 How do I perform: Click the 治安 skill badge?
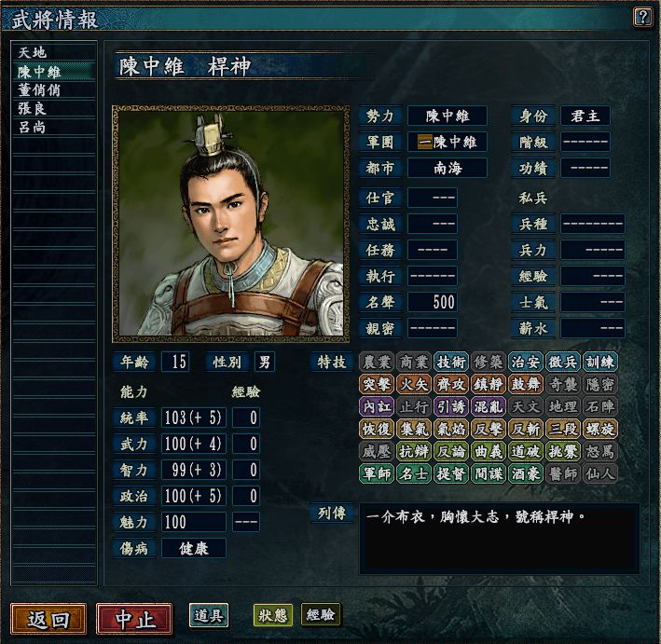[x=526, y=362]
